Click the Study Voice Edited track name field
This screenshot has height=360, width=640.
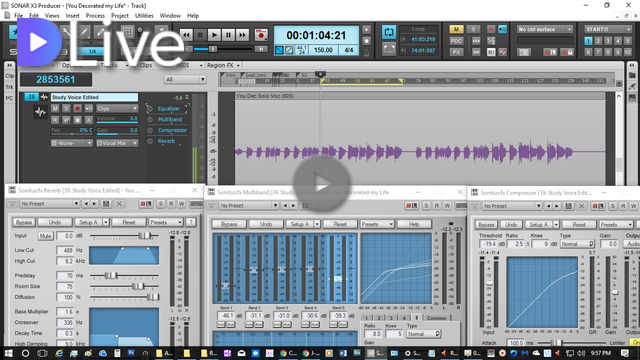click(94, 97)
